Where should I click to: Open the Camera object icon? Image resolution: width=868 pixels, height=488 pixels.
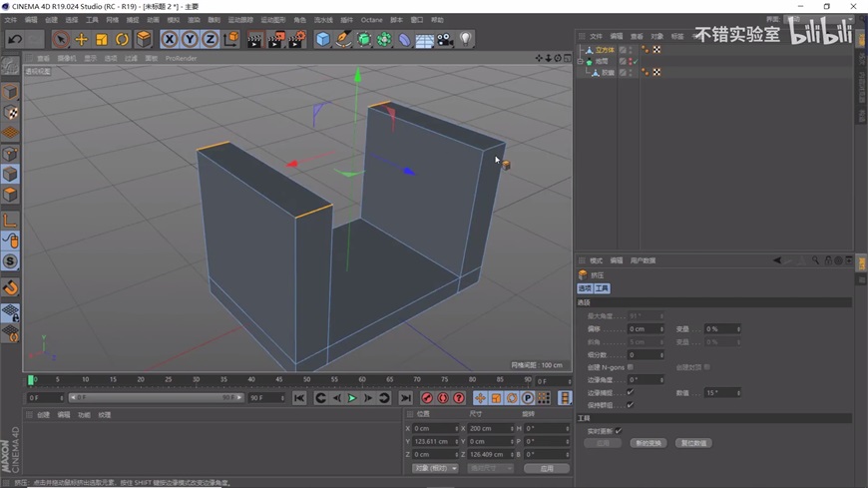pos(445,40)
